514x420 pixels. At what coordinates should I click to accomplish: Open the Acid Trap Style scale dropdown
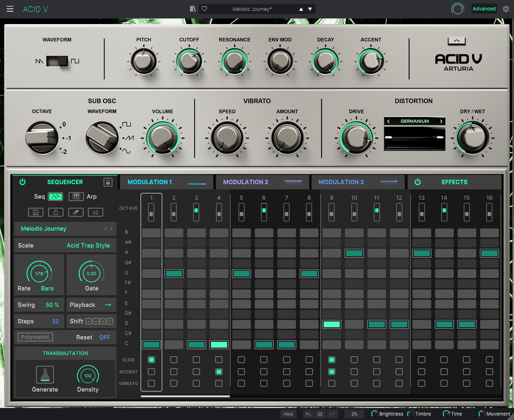88,246
